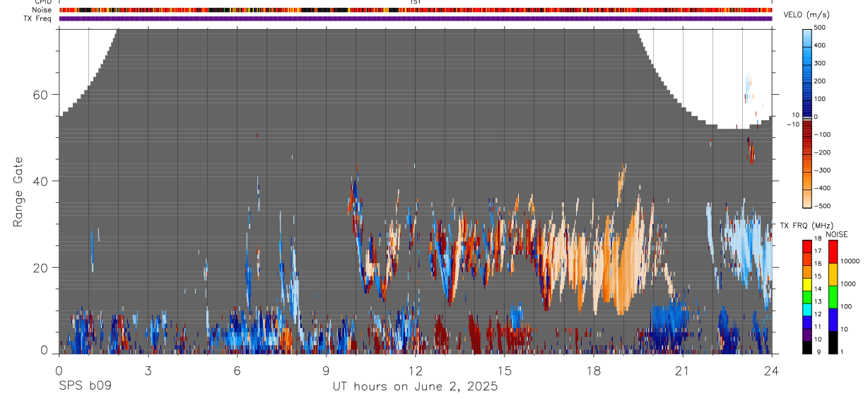Click the '13' label on the TX FRQ legend
The height and width of the screenshot is (401, 868).
(x=819, y=301)
